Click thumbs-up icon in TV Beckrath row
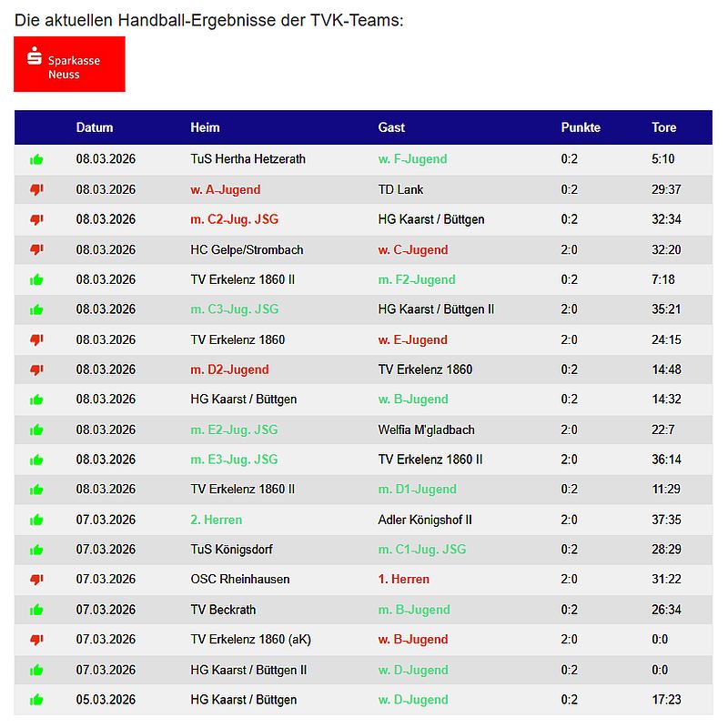 coord(36,610)
